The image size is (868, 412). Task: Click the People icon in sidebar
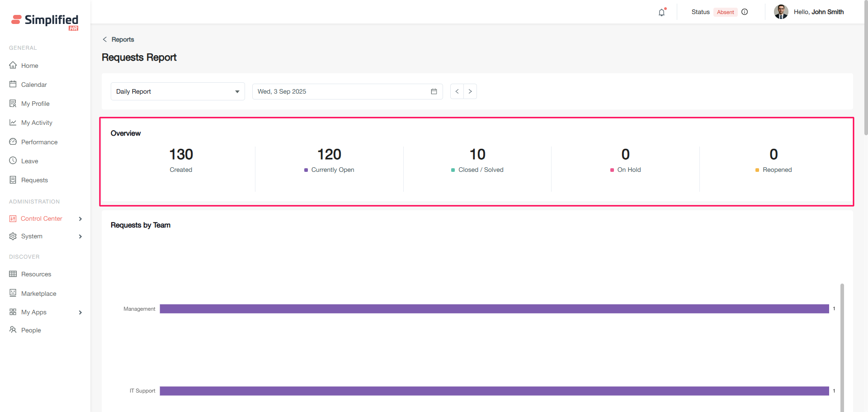coord(13,330)
